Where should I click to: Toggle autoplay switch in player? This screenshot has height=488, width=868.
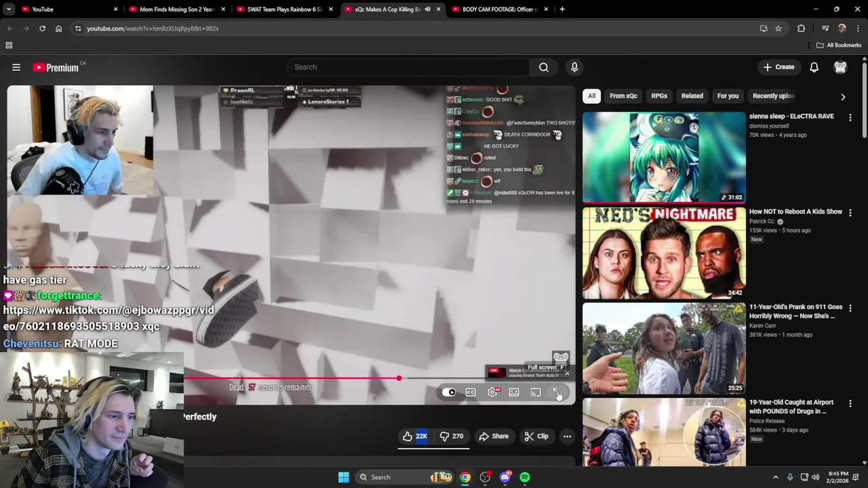point(449,392)
